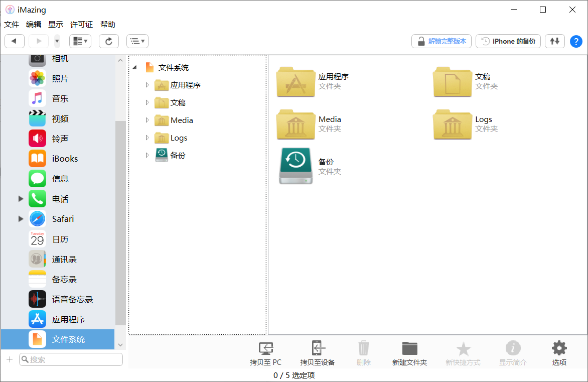The image size is (588, 382).
Task: Click Unlock Full Version (解锁完整版本) button
Action: click(x=442, y=41)
